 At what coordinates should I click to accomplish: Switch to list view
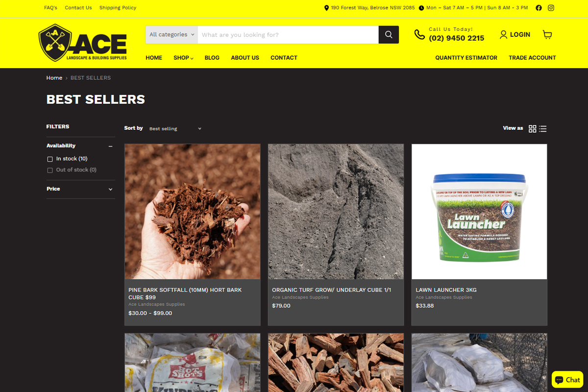(542, 129)
